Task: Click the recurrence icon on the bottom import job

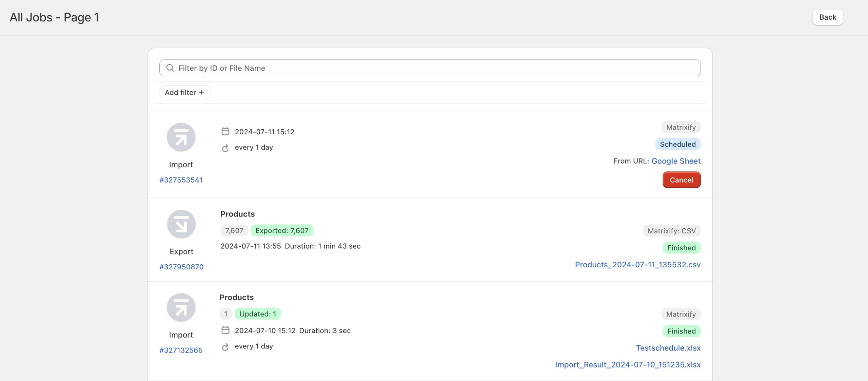Action: pyautogui.click(x=225, y=346)
